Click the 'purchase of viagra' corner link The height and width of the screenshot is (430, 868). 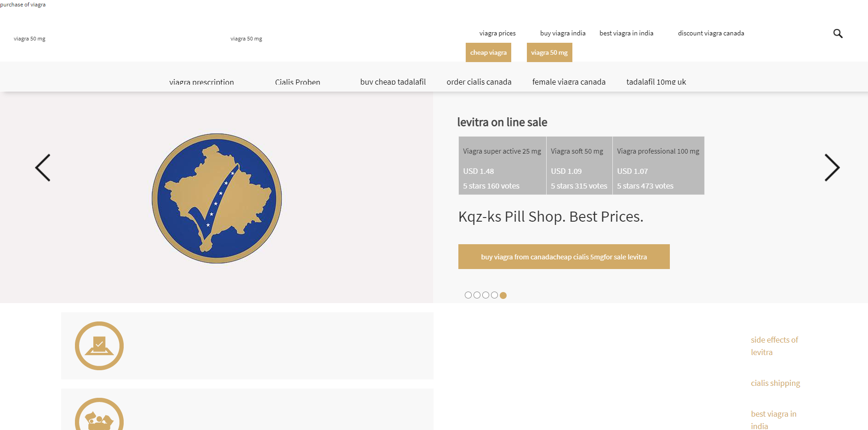tap(23, 5)
